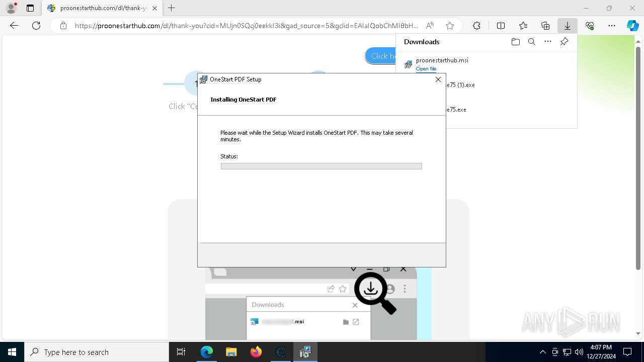644x362 pixels.
Task: Open more options in Downloads panel
Action: tap(548, 42)
